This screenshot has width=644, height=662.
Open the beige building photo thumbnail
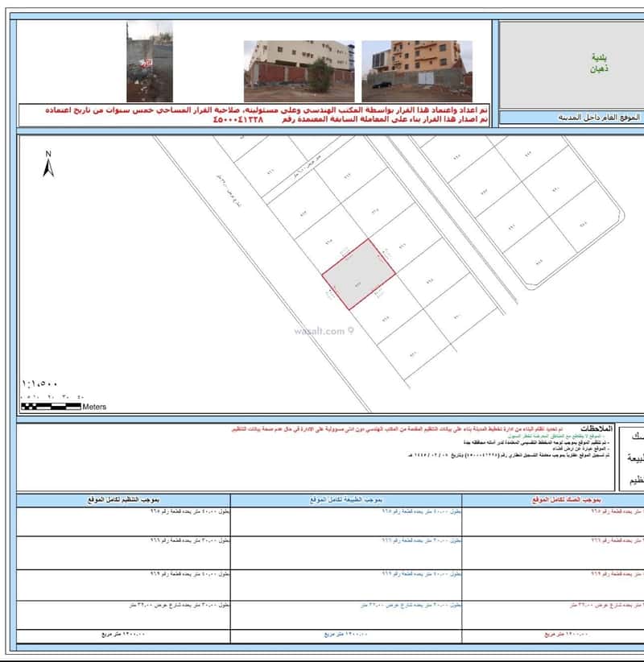point(299,71)
